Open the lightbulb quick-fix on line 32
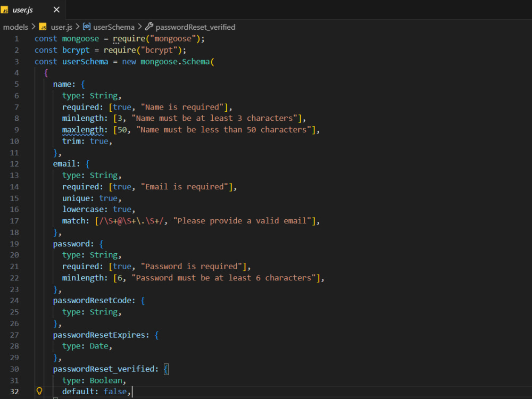Image resolution: width=532 pixels, height=399 pixels. [39, 391]
